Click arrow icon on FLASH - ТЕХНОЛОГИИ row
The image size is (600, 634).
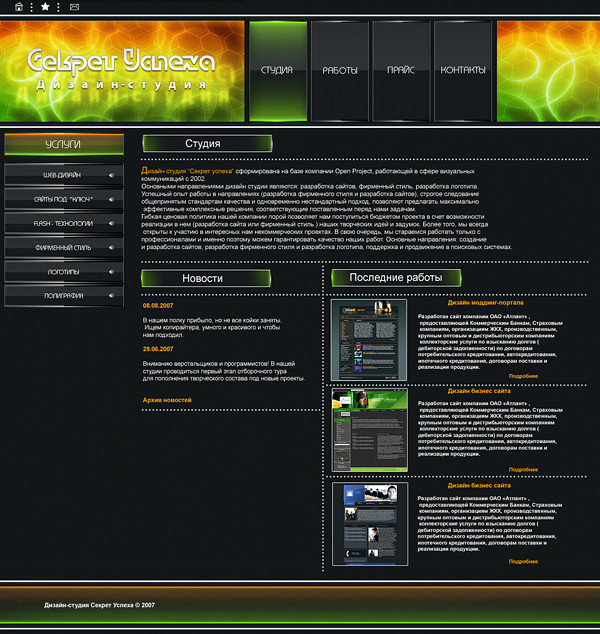111,223
